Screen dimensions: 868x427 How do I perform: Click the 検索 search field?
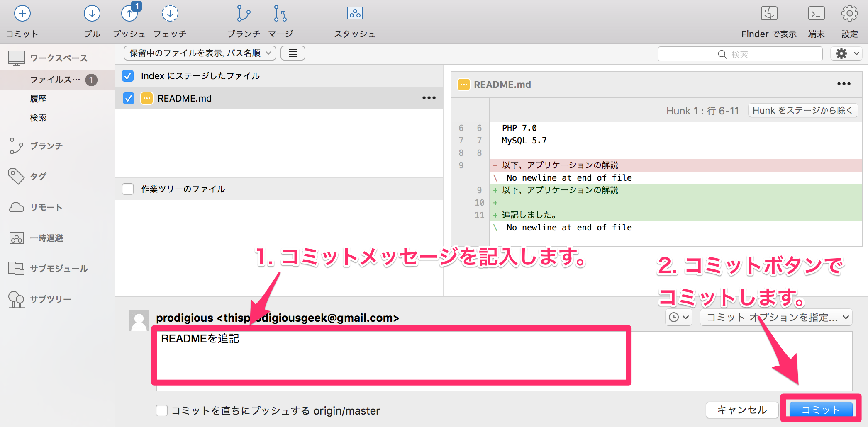tap(740, 54)
